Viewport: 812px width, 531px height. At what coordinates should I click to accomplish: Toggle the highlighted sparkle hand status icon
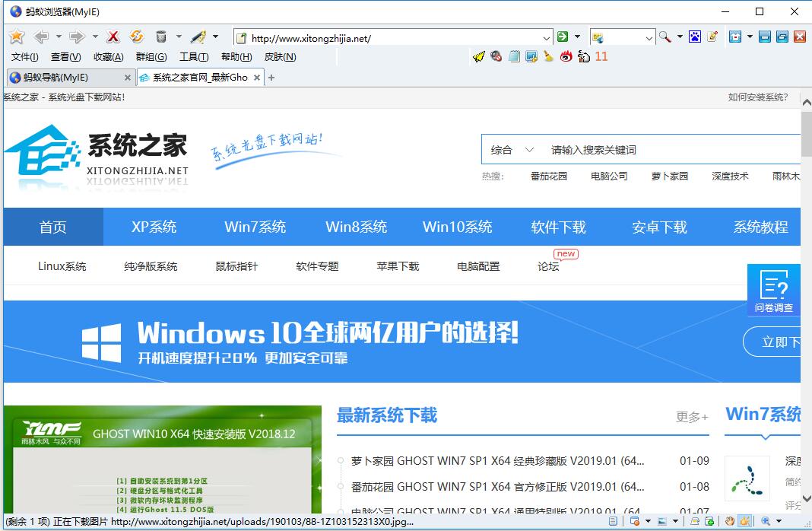(x=744, y=521)
